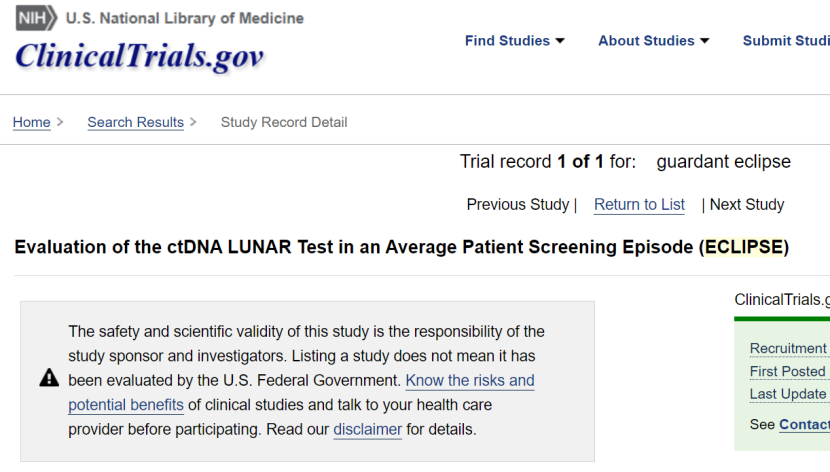
Task: Open the Contacts link in the green box
Action: click(804, 425)
